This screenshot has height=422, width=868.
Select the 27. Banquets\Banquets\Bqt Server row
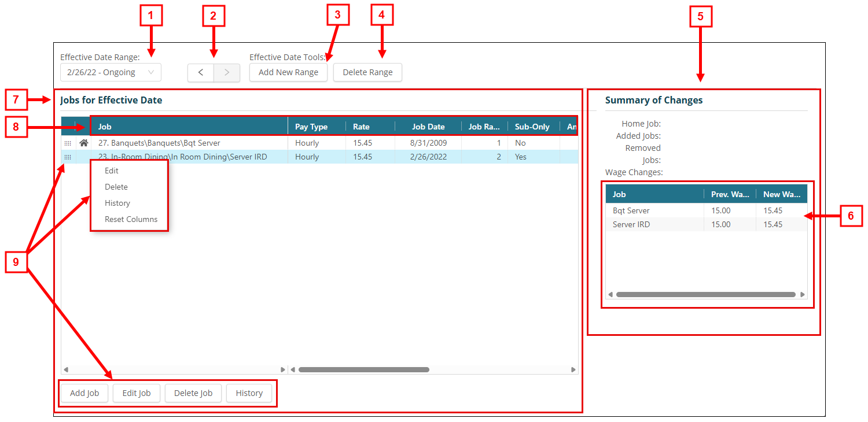[x=319, y=143]
